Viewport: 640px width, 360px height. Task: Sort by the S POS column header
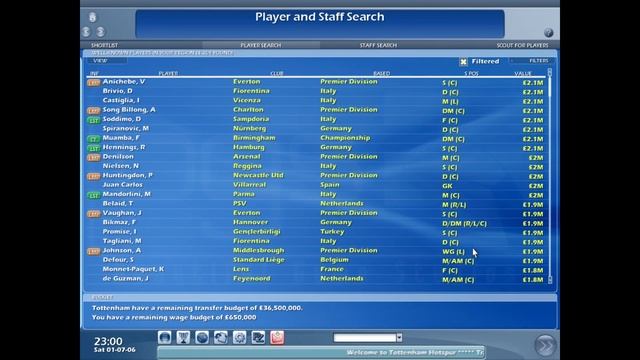click(x=471, y=73)
